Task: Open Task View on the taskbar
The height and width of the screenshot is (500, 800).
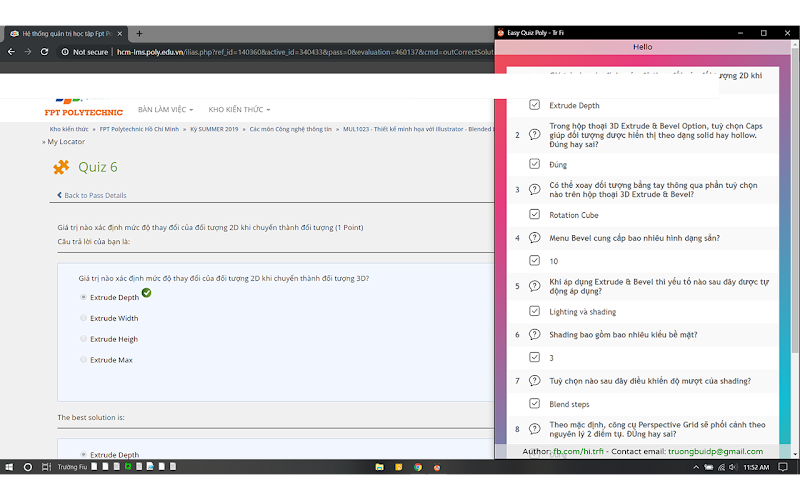Action: click(46, 467)
